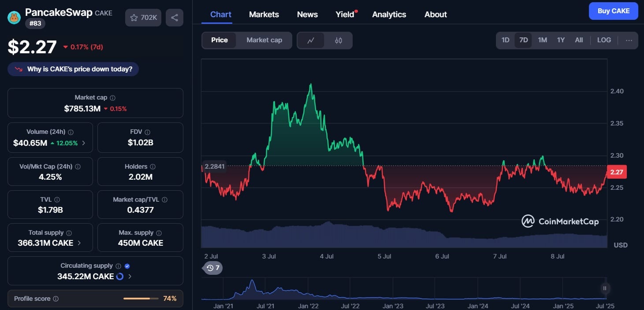Open the share icon button
The image size is (644, 310).
[x=175, y=18]
